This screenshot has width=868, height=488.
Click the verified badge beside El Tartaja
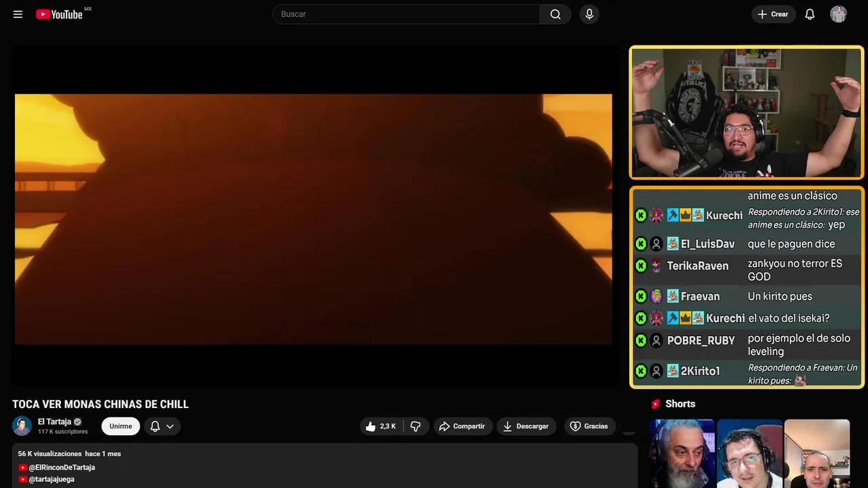77,422
